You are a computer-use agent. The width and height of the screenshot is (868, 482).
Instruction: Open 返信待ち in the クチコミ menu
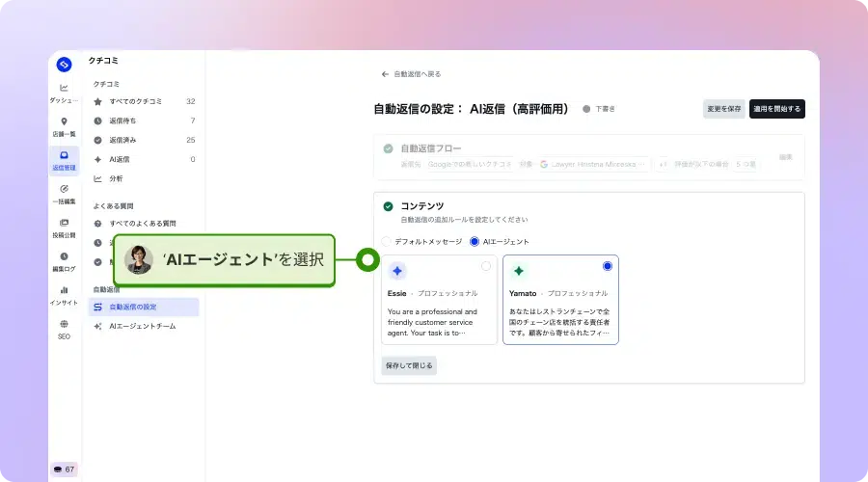(x=122, y=120)
